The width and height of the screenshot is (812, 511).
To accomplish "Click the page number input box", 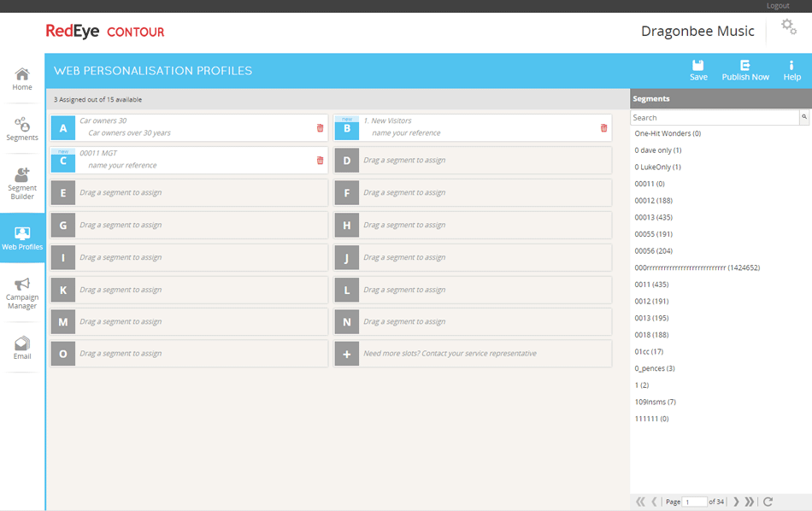I will [x=695, y=502].
